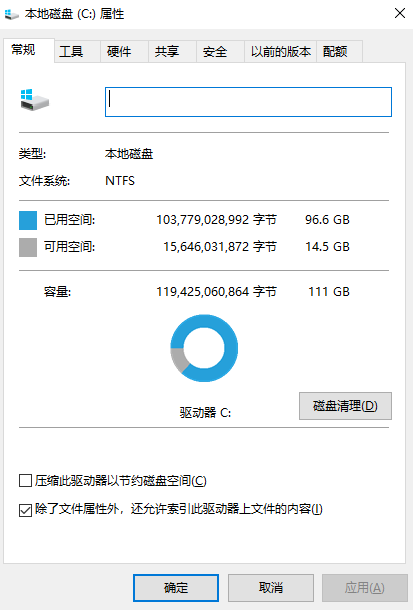Screen dimensions: 413x610
Task: Focus the drive label input field
Action: 248,102
